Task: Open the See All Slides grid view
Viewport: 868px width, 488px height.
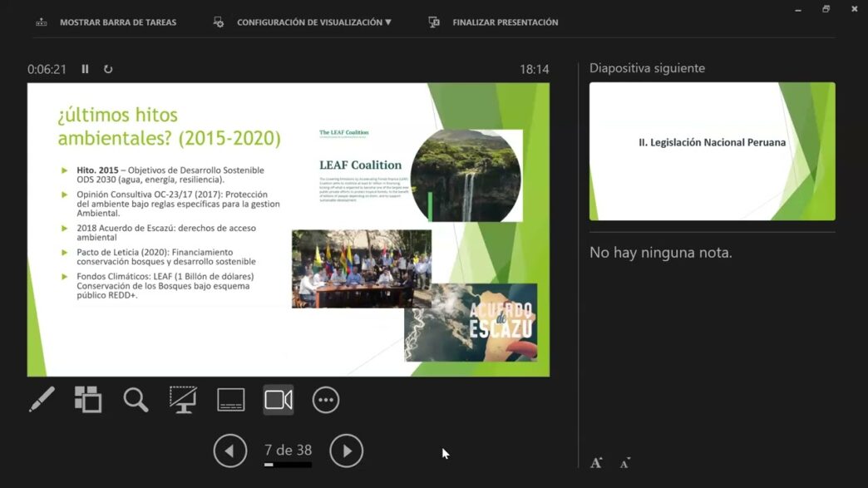Action: click(87, 399)
